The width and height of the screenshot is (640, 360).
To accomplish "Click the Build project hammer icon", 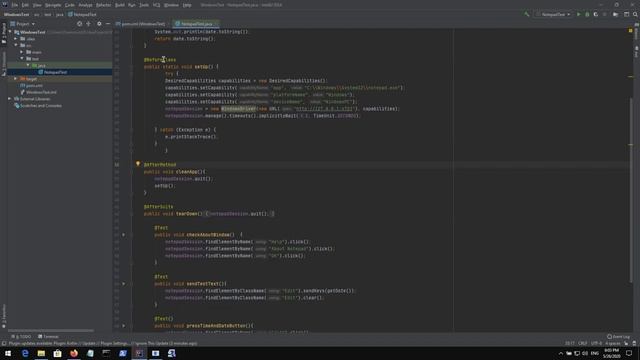I will (527, 14).
